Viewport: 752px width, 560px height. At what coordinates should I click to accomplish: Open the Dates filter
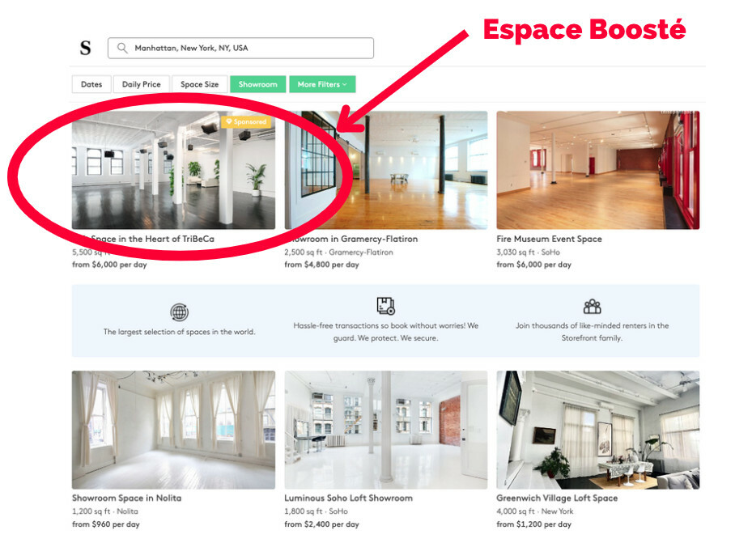click(91, 84)
